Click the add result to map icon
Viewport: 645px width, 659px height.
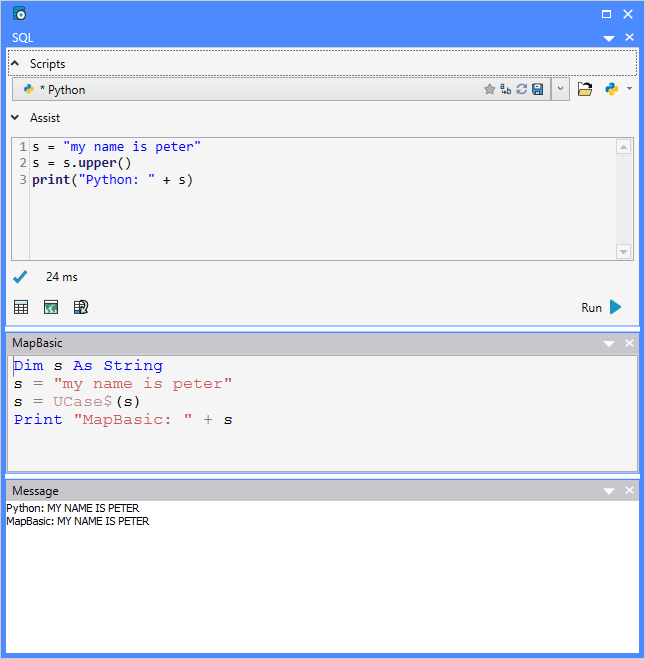click(x=51, y=307)
